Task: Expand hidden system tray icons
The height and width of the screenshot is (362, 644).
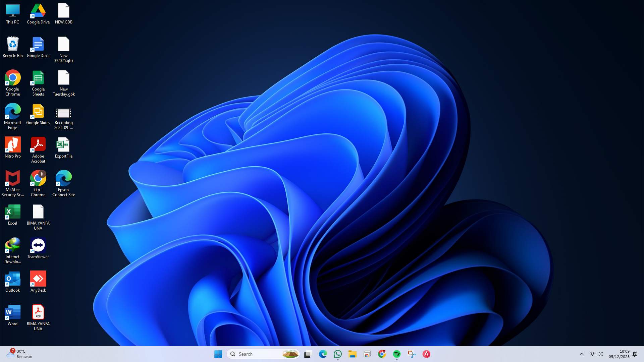Action: click(x=581, y=354)
